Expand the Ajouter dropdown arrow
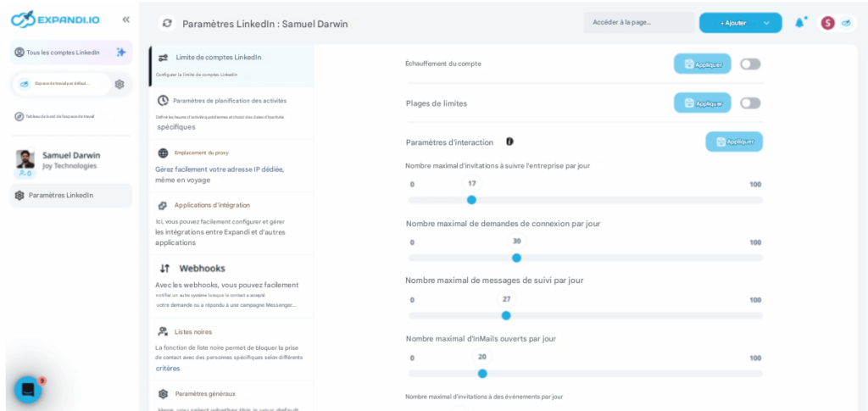The width and height of the screenshot is (868, 411). click(766, 23)
